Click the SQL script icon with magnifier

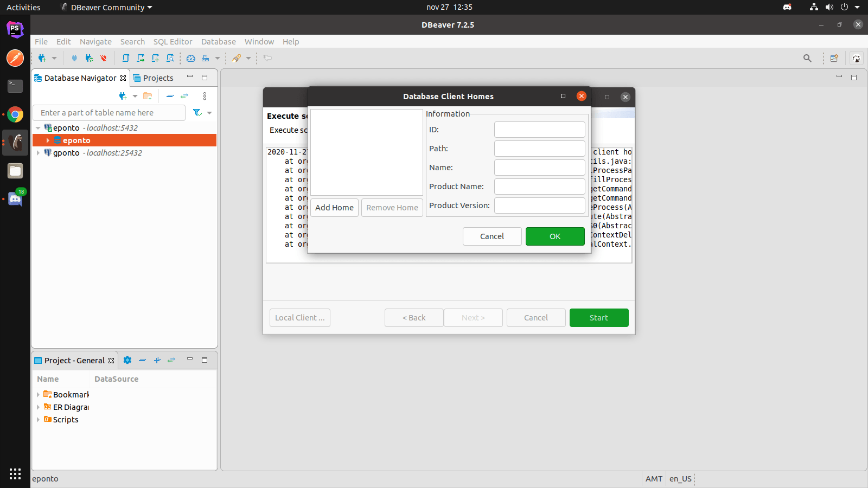click(170, 58)
